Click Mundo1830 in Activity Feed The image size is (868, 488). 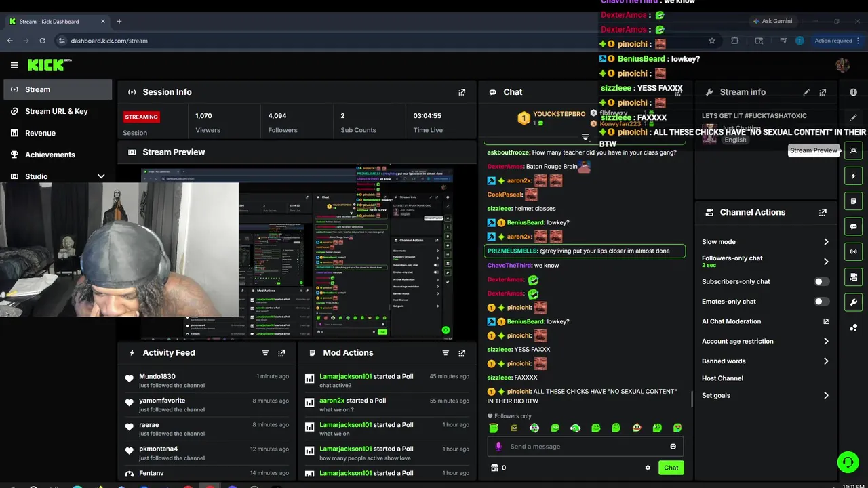(157, 376)
